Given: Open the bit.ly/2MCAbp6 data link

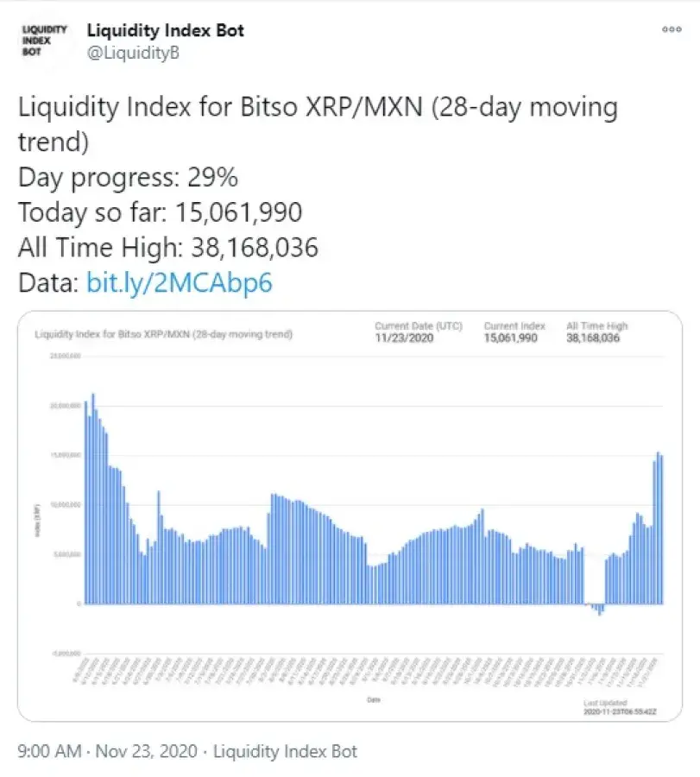Looking at the screenshot, I should (180, 283).
